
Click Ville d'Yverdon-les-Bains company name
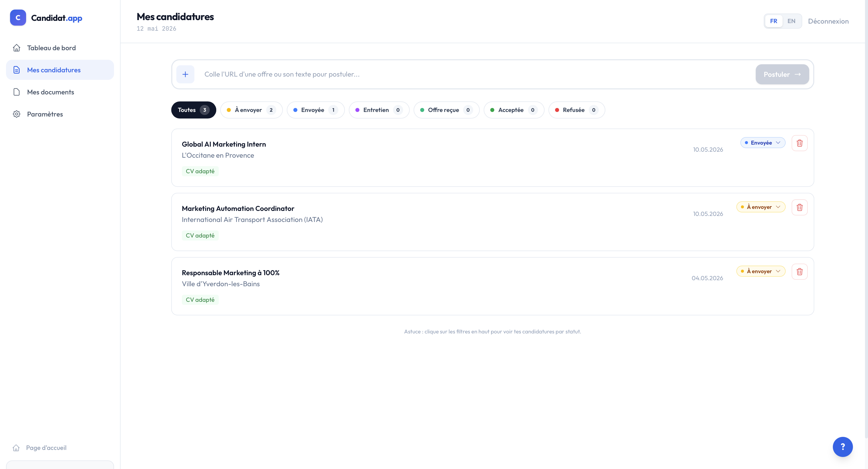pos(221,284)
